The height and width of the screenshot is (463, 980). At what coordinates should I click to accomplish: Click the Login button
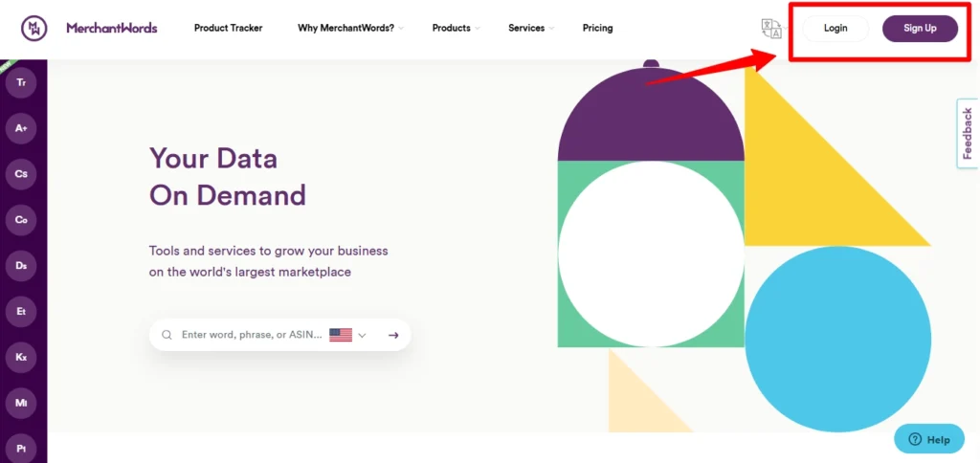(835, 29)
